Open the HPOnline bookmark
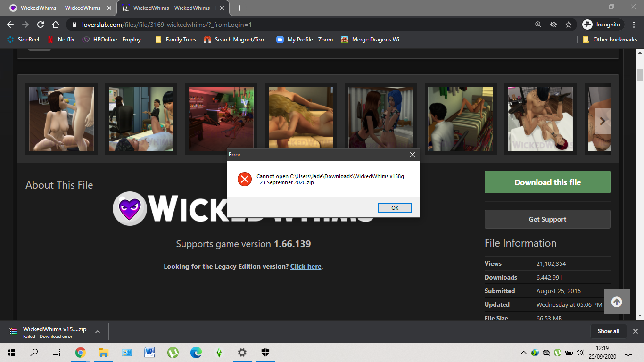 [114, 40]
